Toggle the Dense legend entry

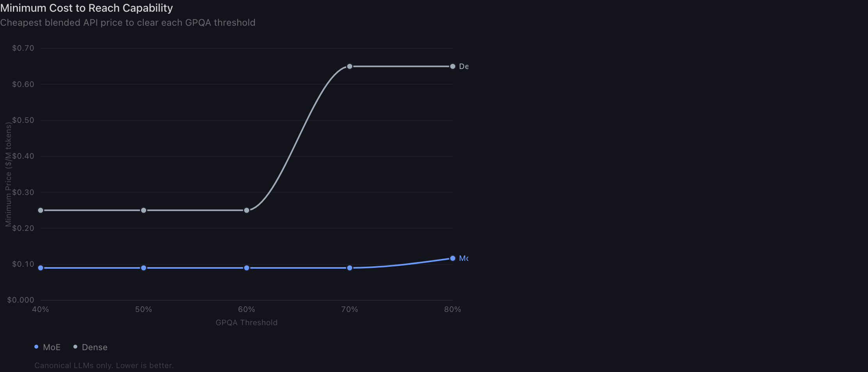point(91,347)
